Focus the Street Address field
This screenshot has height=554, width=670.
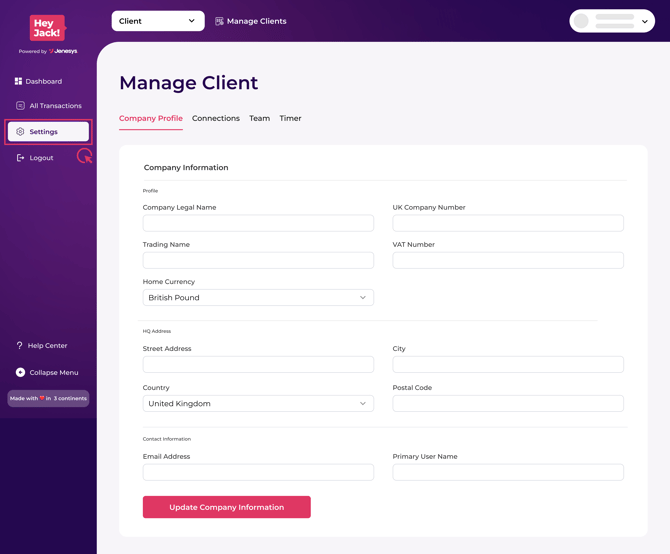point(258,364)
